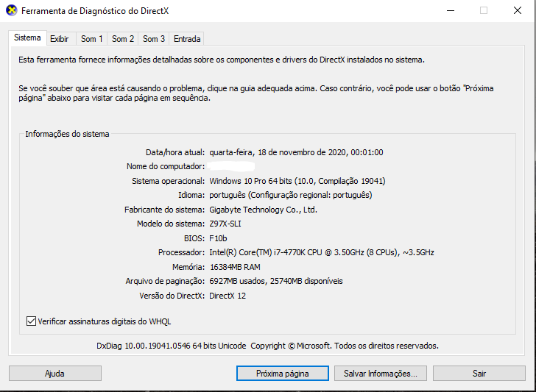Click the Salvar Informações button
The image size is (536, 392).
coord(381,373)
